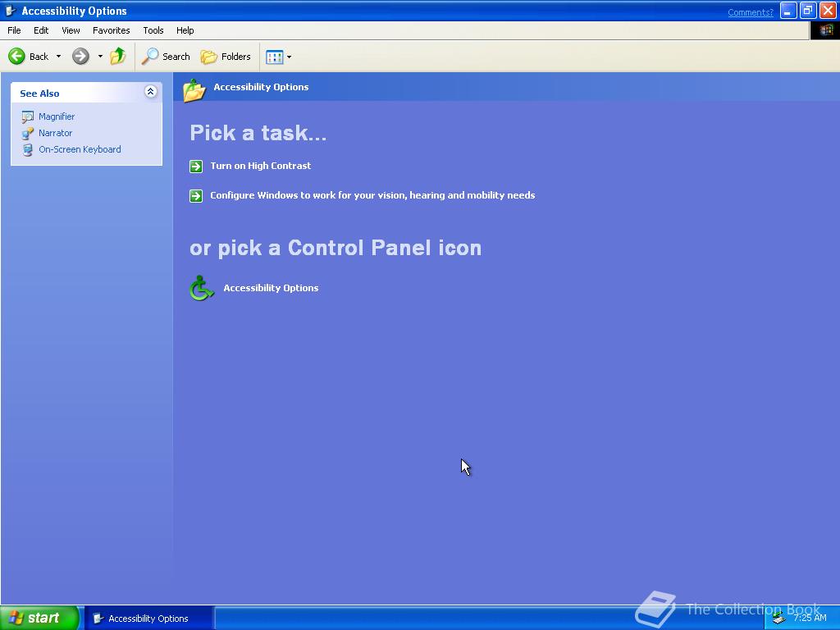Click the Forward arrow button
Screen dimensions: 840x630
coord(80,57)
